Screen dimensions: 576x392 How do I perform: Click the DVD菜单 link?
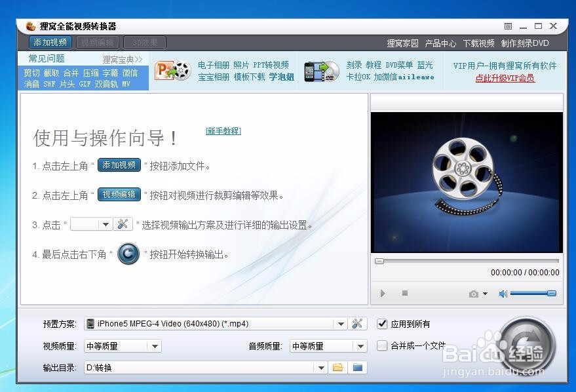click(x=399, y=65)
